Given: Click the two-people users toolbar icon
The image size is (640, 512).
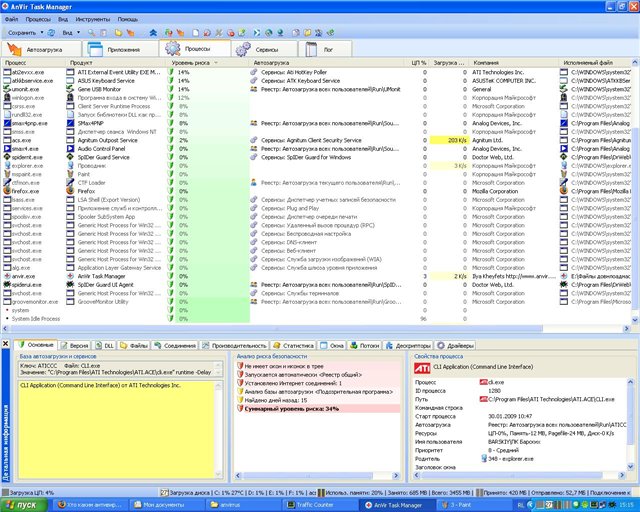Looking at the screenshot, I should [319, 33].
